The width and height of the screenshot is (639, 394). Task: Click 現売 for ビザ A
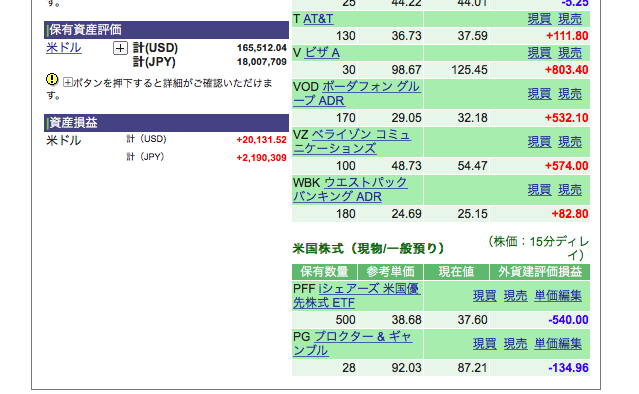pyautogui.click(x=570, y=53)
